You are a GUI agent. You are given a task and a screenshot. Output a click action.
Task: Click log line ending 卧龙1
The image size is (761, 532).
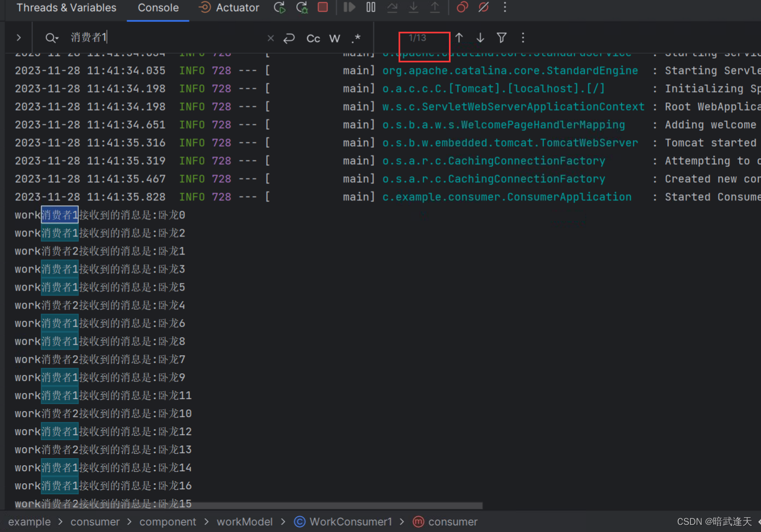point(100,251)
